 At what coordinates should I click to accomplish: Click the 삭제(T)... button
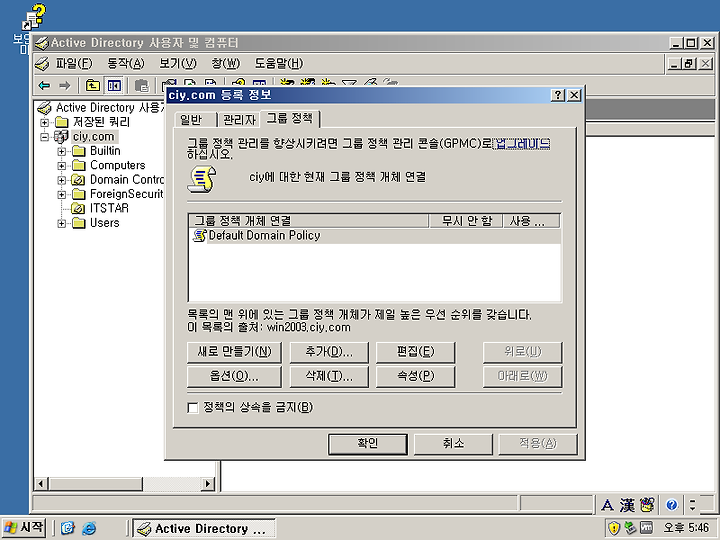coord(329,377)
